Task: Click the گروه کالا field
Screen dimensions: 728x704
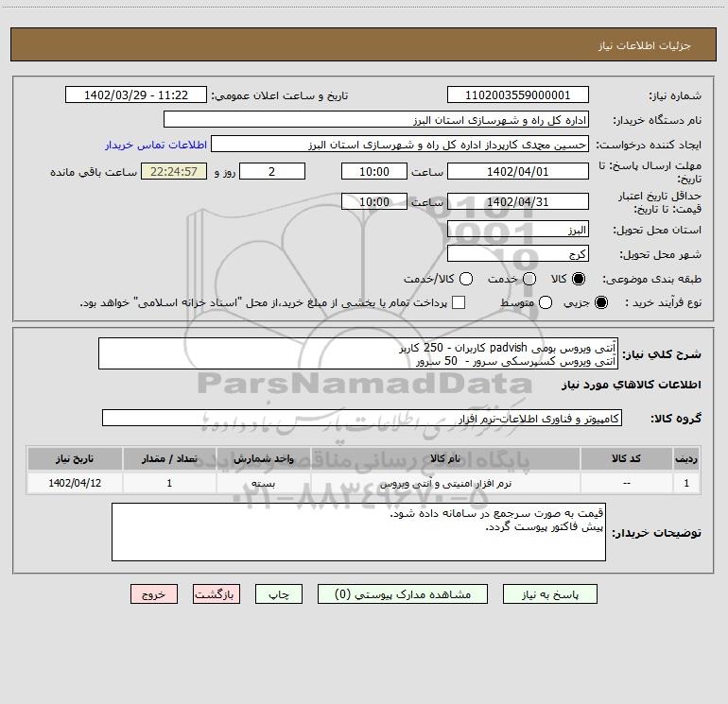Action: pos(362,418)
